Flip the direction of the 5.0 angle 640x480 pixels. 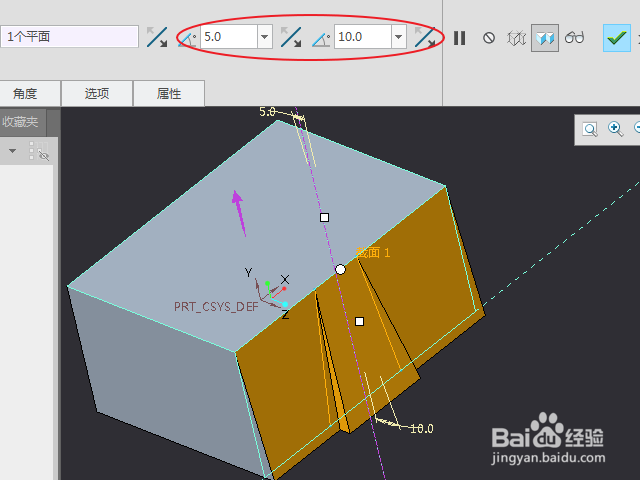291,37
